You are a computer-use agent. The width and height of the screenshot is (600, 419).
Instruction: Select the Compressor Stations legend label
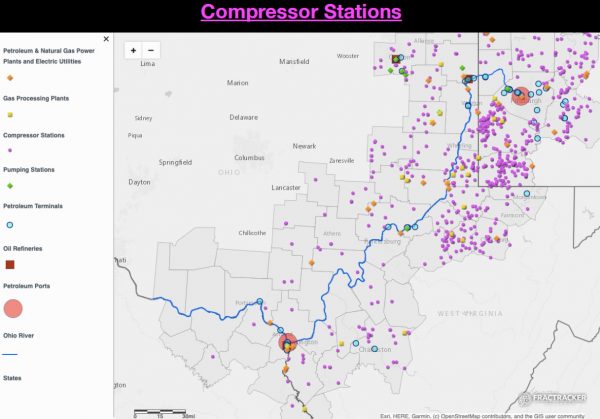pyautogui.click(x=30, y=135)
